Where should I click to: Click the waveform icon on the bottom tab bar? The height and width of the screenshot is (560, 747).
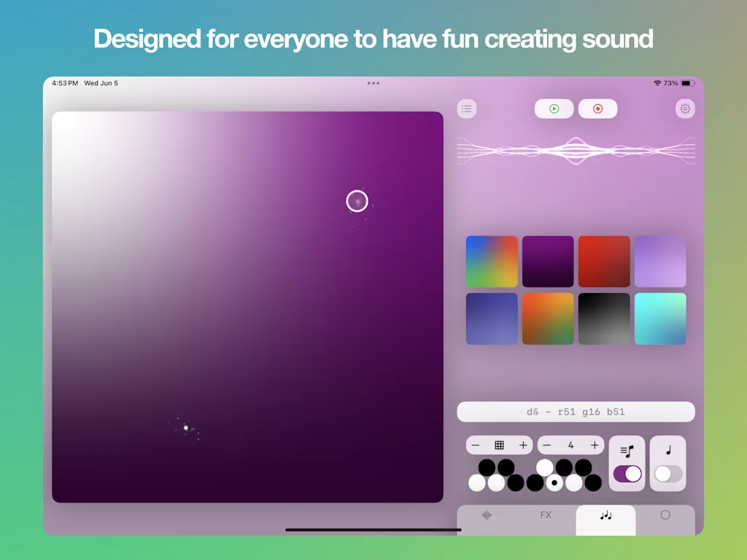[485, 515]
